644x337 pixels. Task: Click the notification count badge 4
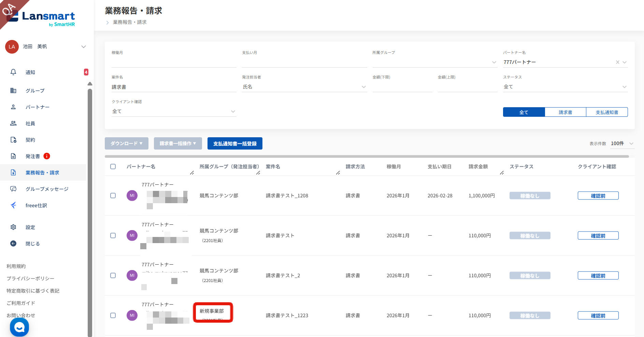coord(86,72)
